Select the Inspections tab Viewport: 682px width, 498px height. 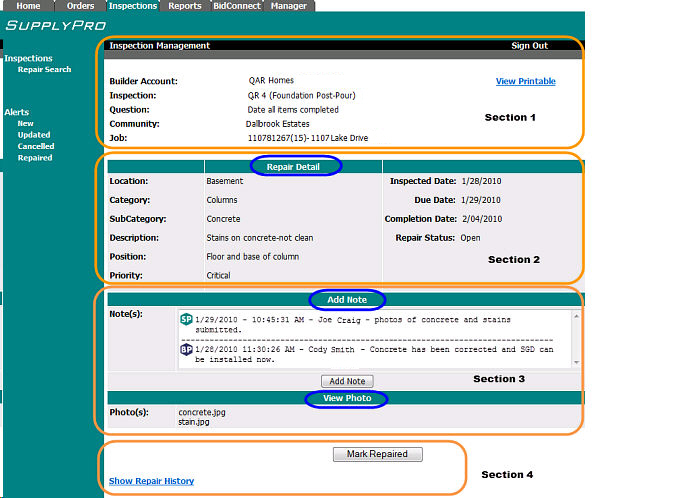point(133,6)
